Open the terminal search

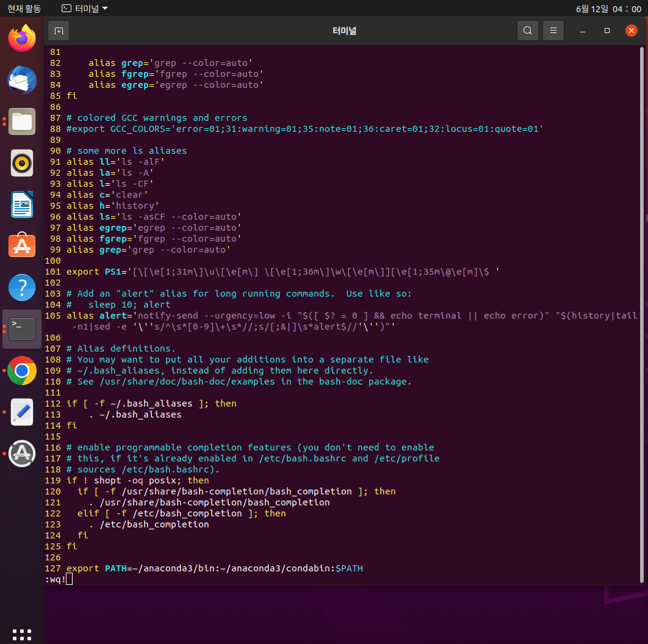(527, 31)
